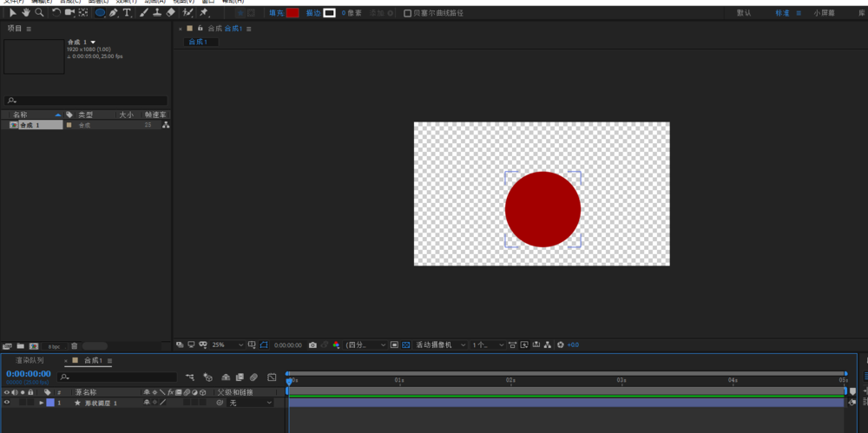Toggle the transparency grid button
The width and height of the screenshot is (868, 433).
coord(405,345)
